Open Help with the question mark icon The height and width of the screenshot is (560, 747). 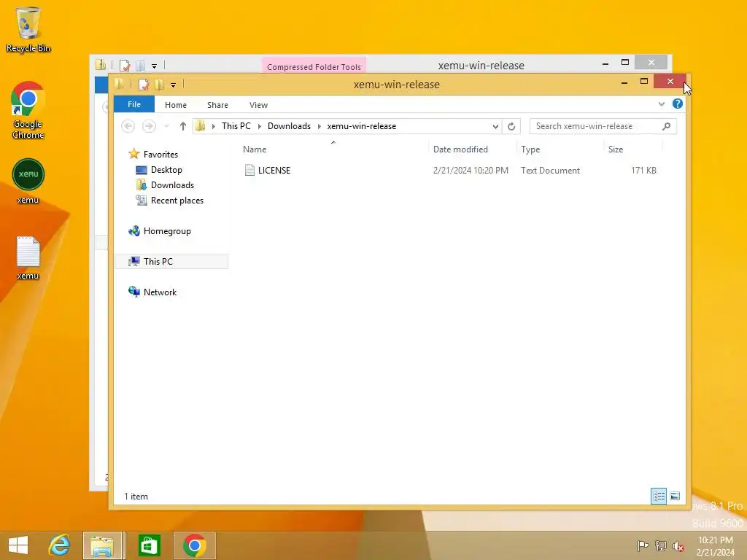[x=678, y=104]
